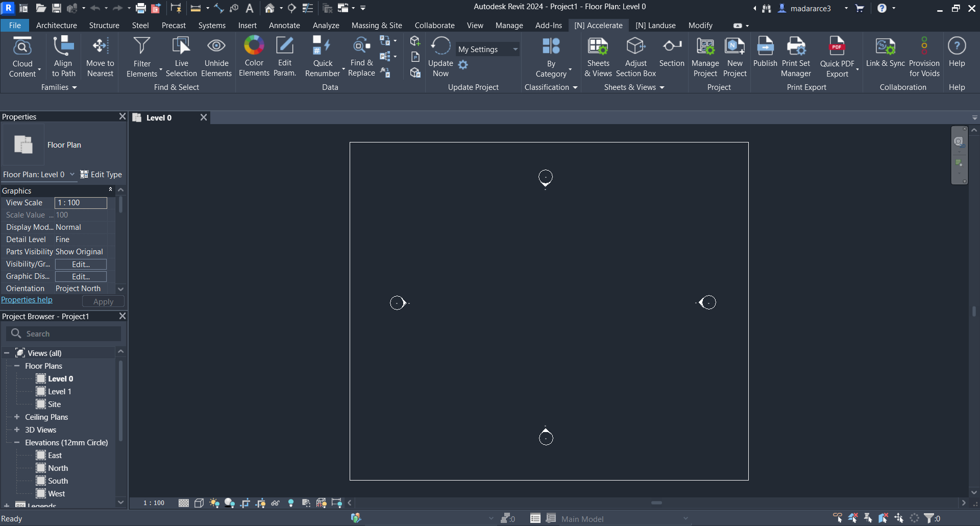The width and height of the screenshot is (980, 526).
Task: Open the Default 3D View house icon
Action: pyautogui.click(x=269, y=8)
